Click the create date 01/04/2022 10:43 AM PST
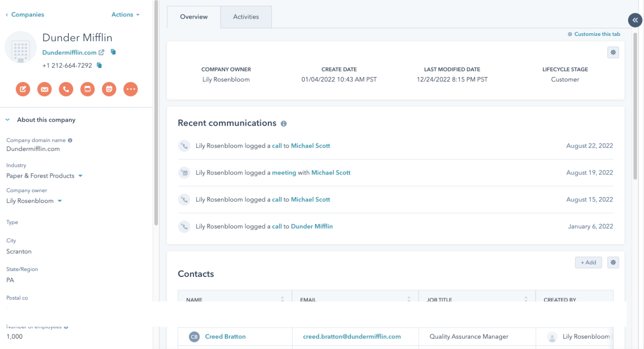Image resolution: width=644 pixels, height=349 pixels. pos(339,80)
